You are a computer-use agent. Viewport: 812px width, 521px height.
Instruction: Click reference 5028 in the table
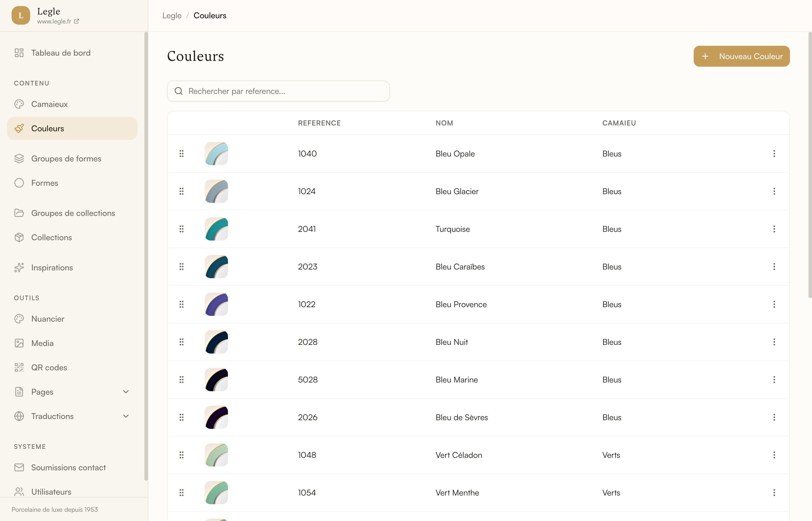pyautogui.click(x=308, y=380)
